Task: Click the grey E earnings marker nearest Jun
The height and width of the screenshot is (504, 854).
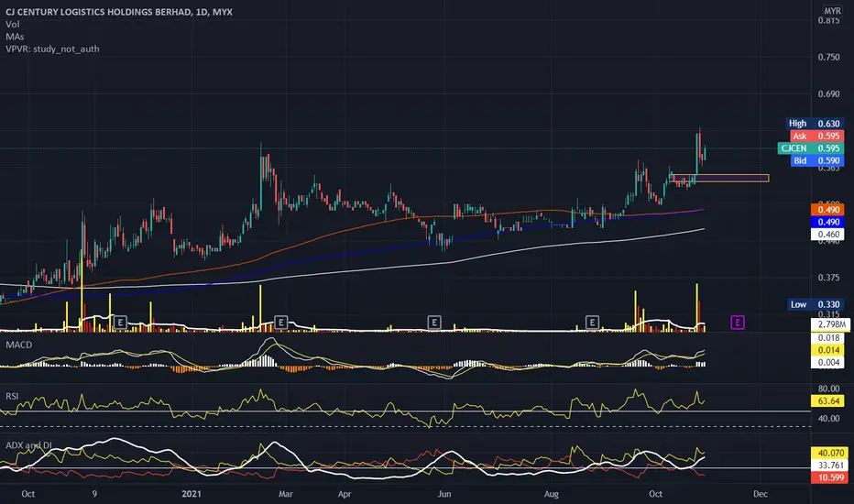Action: tap(434, 323)
